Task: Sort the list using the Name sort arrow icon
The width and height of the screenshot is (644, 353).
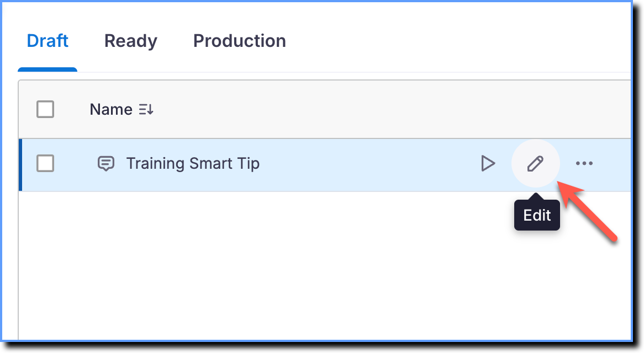Action: 146,109
